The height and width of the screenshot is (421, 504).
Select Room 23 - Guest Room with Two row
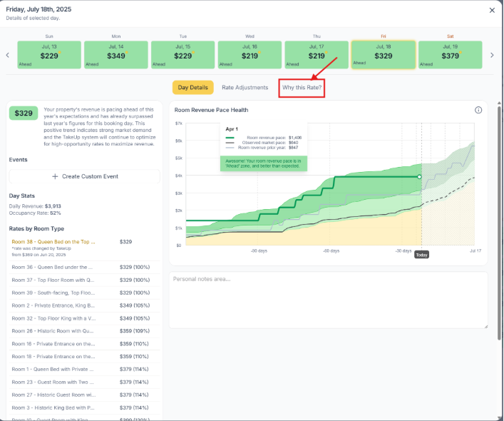point(85,382)
